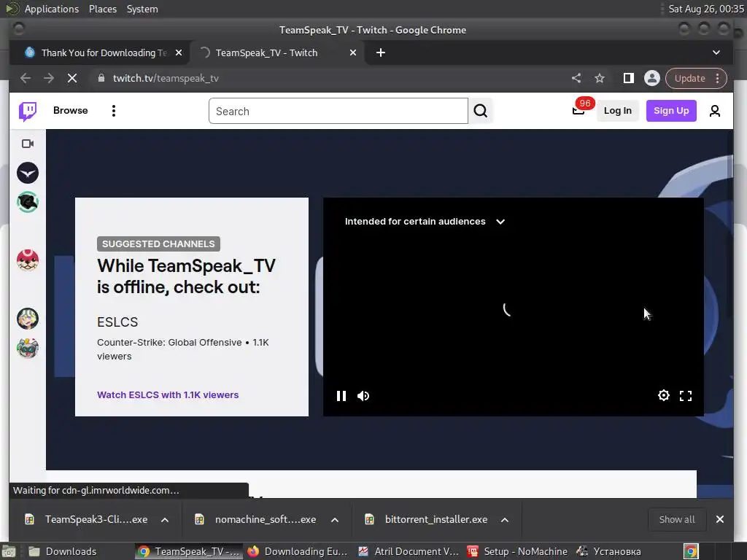The width and height of the screenshot is (747, 560).
Task: Bookmark this tab with the star icon
Action: point(600,78)
